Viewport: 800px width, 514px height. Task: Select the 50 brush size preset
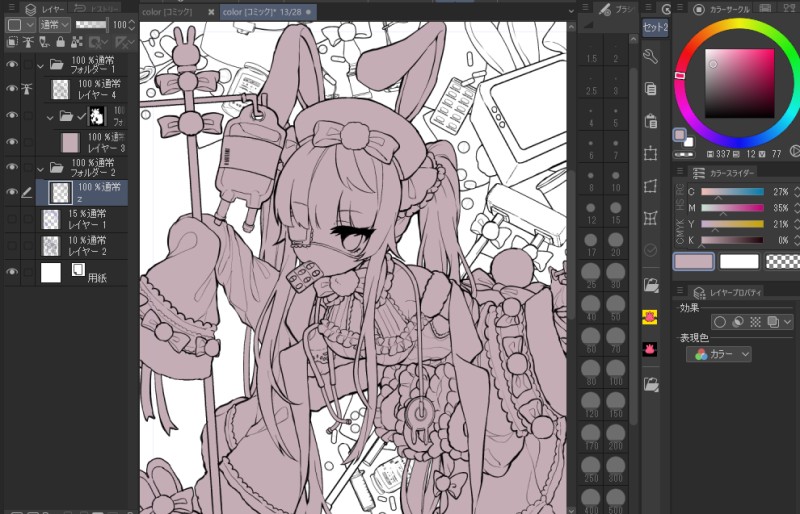tap(616, 309)
